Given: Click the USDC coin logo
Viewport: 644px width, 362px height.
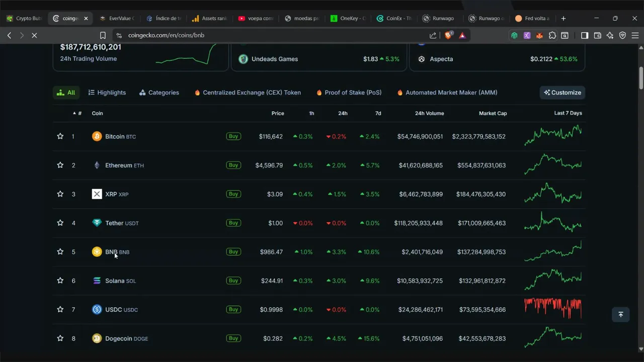Looking at the screenshot, I should [97, 310].
